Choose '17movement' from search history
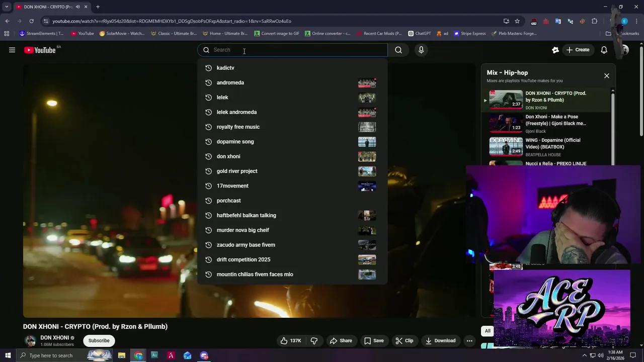 point(292,186)
